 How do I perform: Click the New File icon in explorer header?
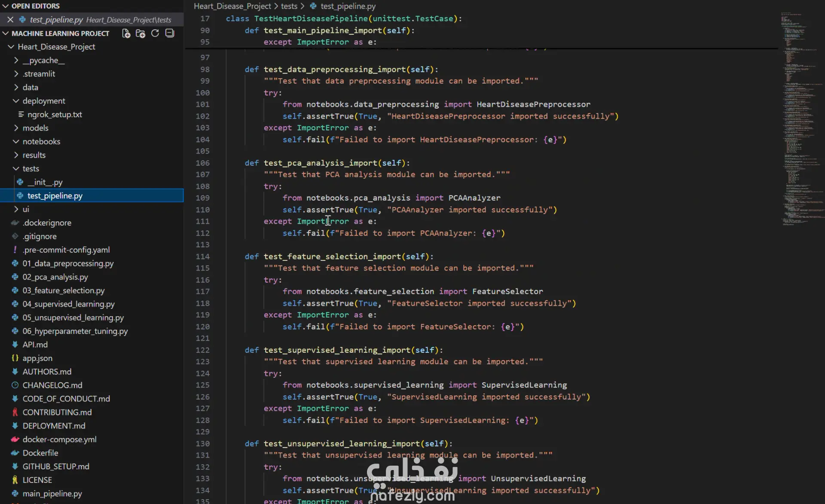[126, 34]
